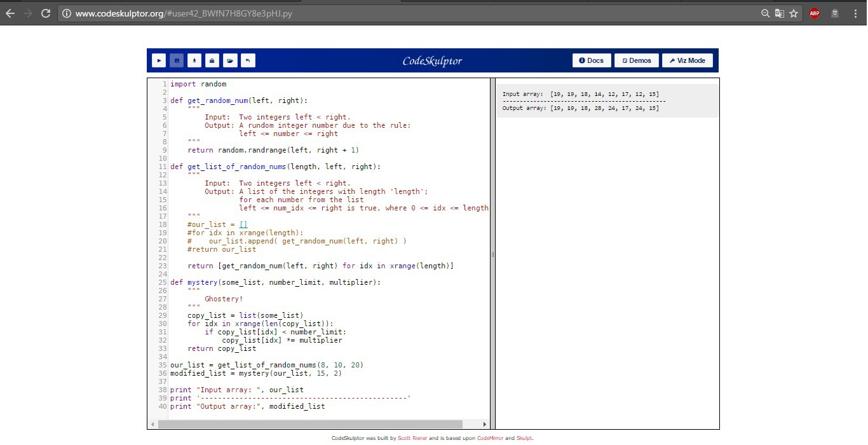The height and width of the screenshot is (445, 868).
Task: Open the CodeMirror link in footer
Action: tap(490, 438)
